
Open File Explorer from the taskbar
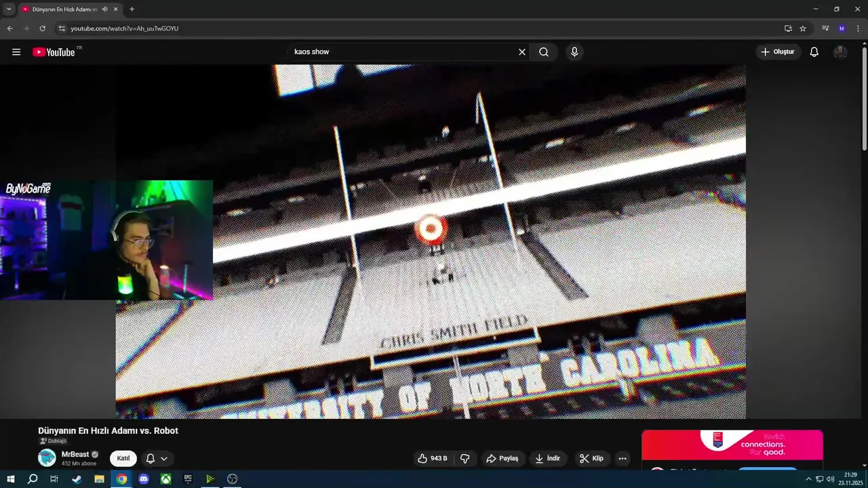pyautogui.click(x=99, y=479)
